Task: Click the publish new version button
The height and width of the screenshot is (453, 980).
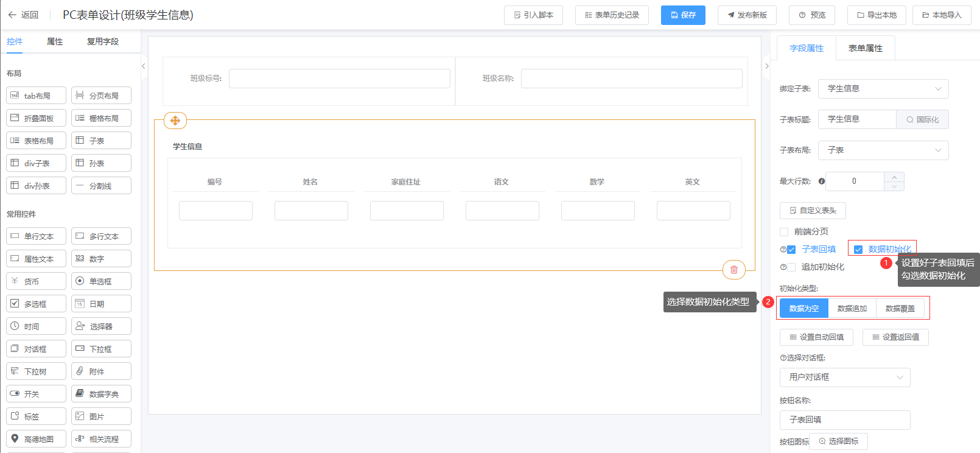Action: tap(747, 15)
